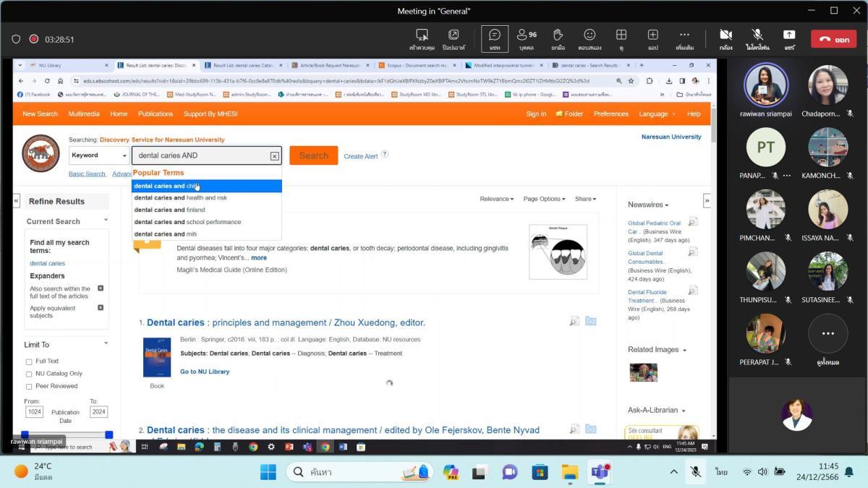Screen dimensions: 868x488
Task: Switch to the Scopus document search tab
Action: coord(416,65)
